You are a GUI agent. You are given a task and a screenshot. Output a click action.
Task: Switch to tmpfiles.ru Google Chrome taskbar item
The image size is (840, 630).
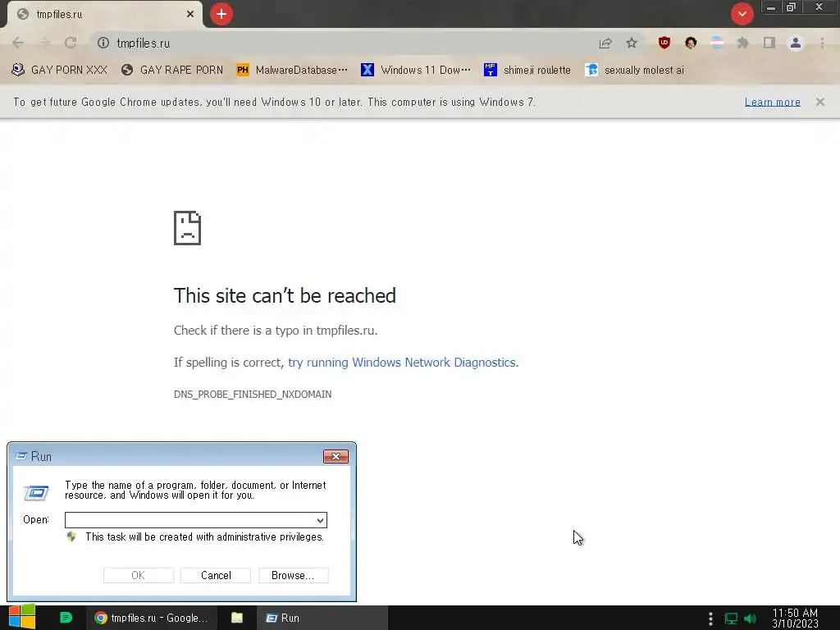152,618
